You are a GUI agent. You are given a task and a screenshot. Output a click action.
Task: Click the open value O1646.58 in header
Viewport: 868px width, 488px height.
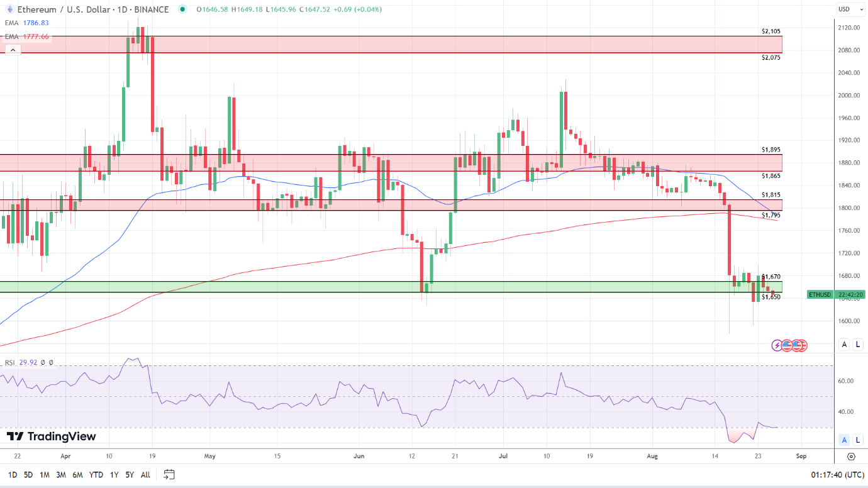pos(212,9)
